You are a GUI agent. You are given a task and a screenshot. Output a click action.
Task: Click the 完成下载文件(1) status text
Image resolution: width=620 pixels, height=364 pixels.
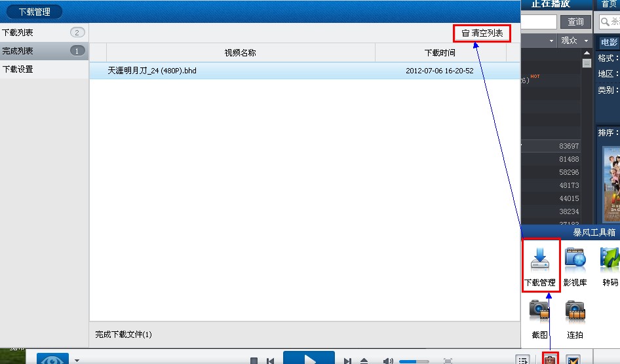tap(123, 335)
